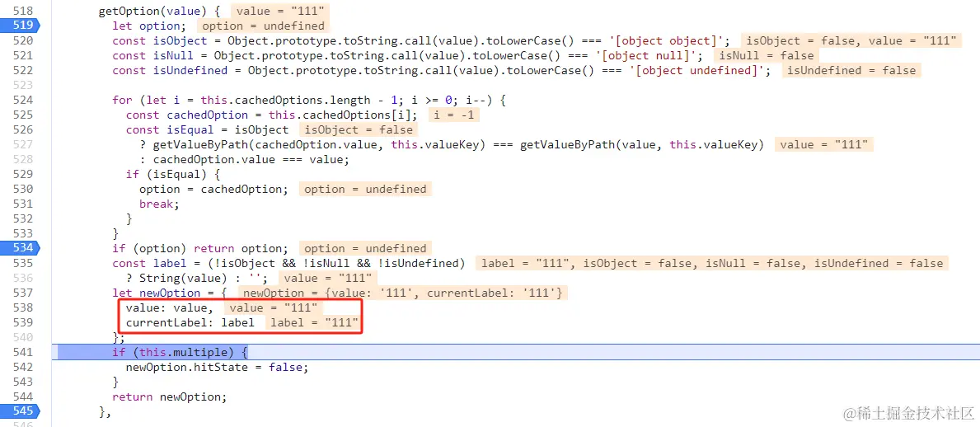Click the 'return newOption;' statement
Screen dimensions: 980x427
tap(169, 396)
